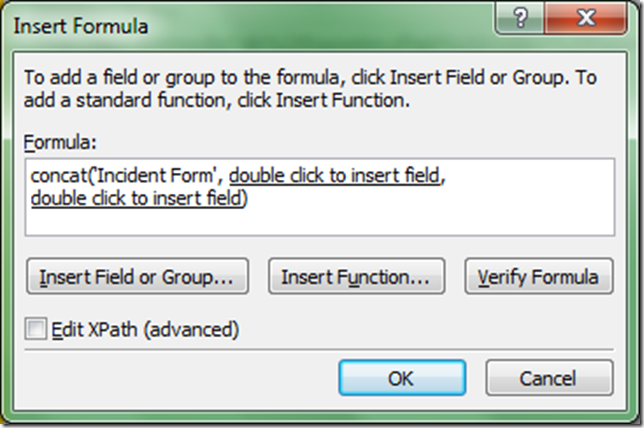644x428 pixels.
Task: Open the Insert Function dialog
Action: [x=355, y=276]
